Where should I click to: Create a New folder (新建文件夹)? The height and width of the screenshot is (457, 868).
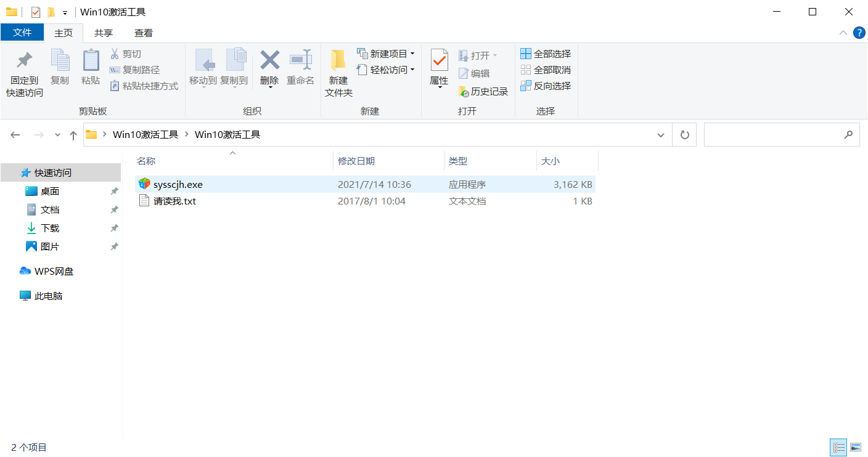(x=338, y=73)
